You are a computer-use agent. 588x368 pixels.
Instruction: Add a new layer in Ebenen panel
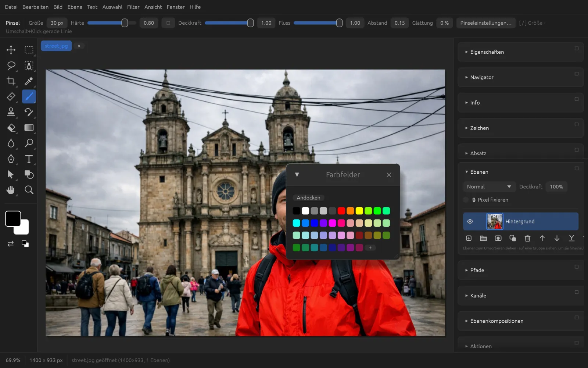tap(469, 238)
